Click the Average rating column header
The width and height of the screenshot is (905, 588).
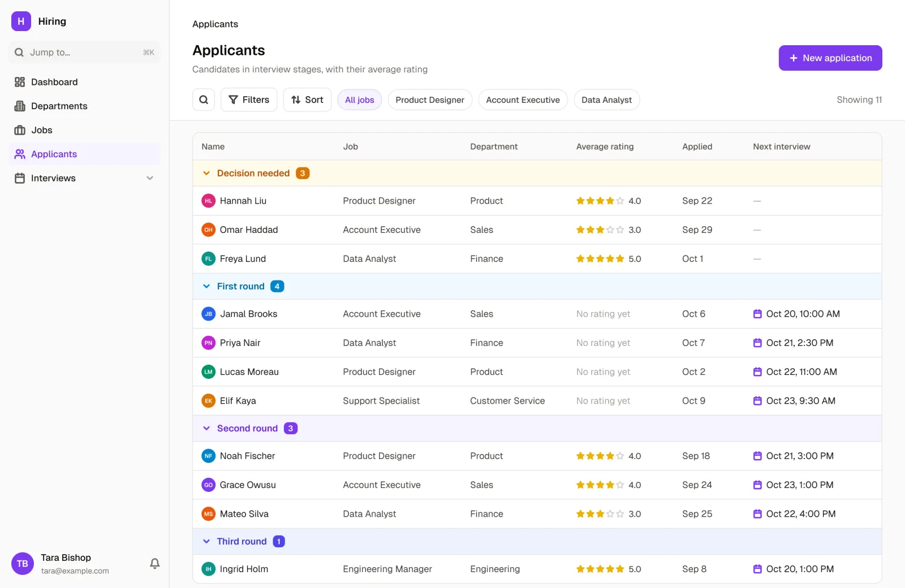[605, 146]
